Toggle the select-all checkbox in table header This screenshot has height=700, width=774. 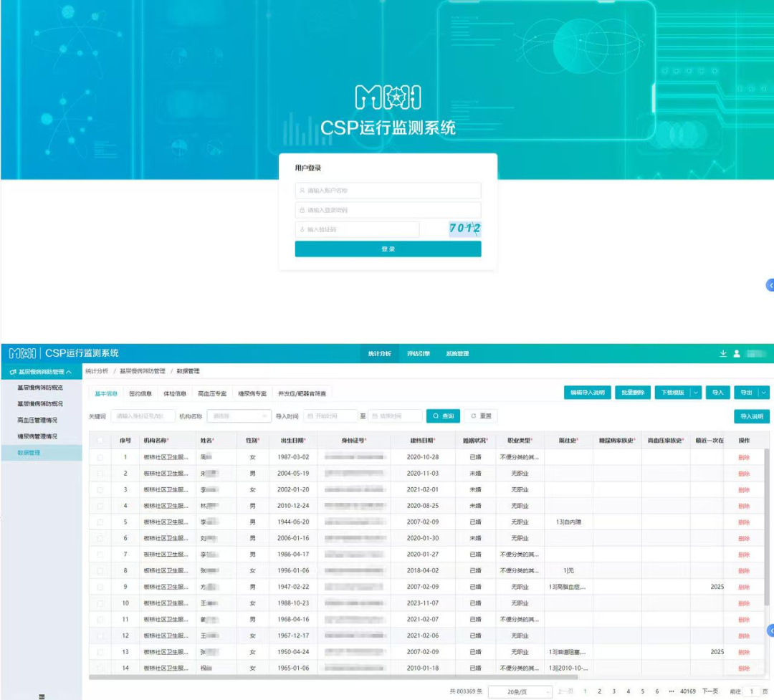[x=100, y=441]
